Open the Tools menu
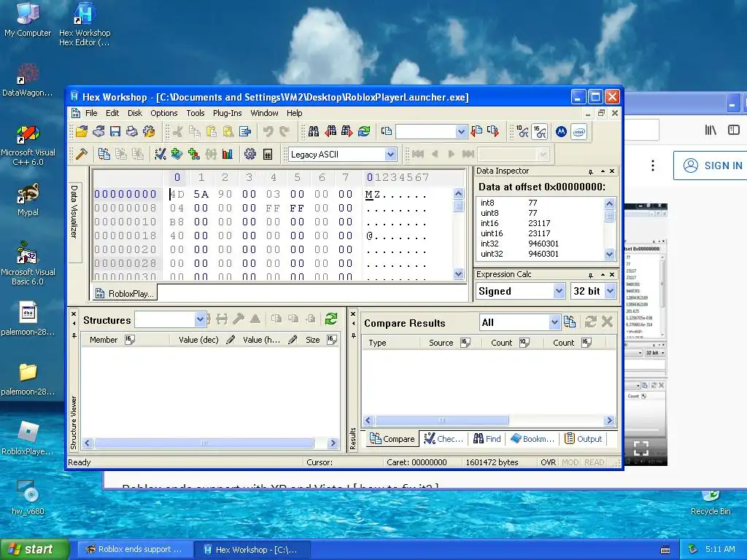Image resolution: width=747 pixels, height=560 pixels. 196,113
